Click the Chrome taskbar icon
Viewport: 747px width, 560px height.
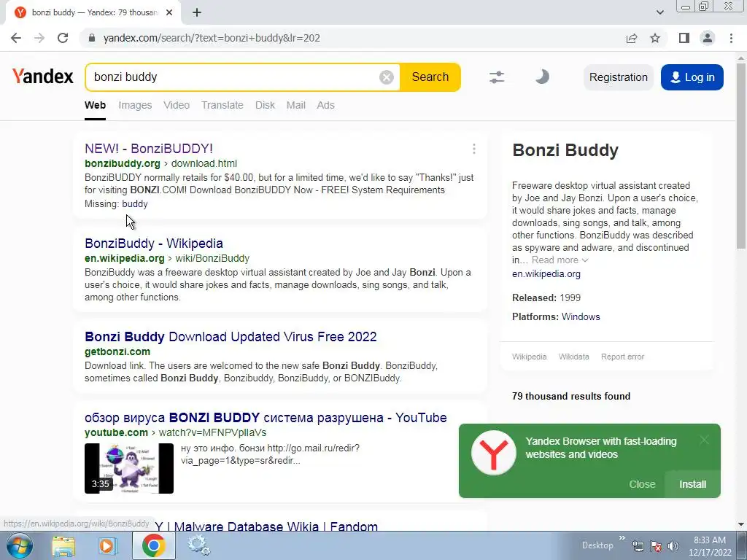click(153, 545)
